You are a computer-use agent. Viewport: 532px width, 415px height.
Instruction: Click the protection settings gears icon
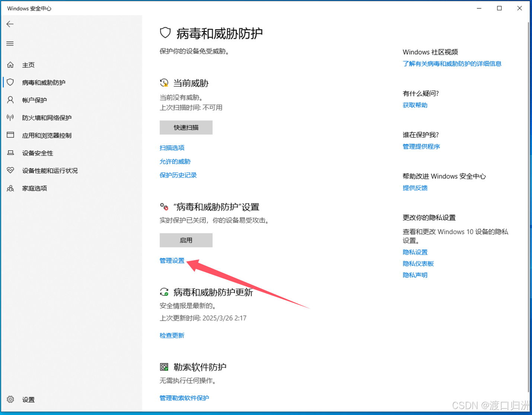point(164,207)
